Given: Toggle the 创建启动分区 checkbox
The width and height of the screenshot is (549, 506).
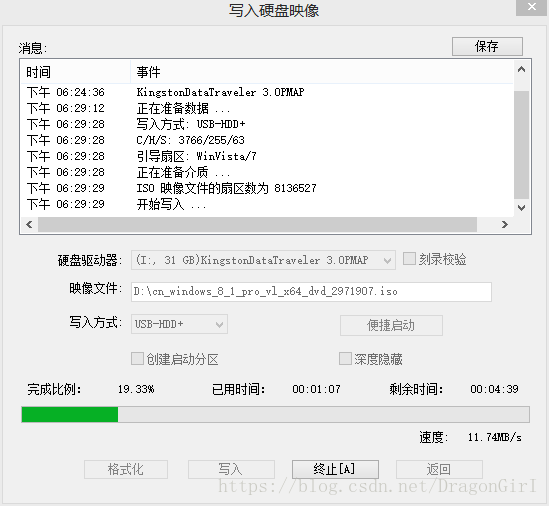Looking at the screenshot, I should 137,359.
